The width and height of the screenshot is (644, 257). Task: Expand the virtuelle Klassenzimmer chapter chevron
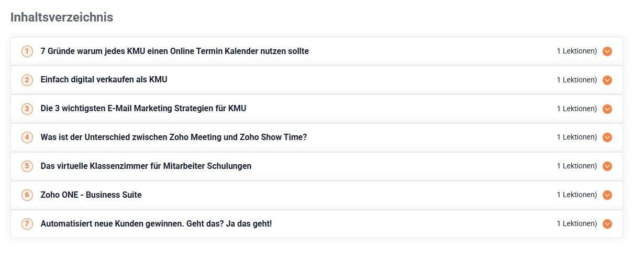[x=607, y=166]
